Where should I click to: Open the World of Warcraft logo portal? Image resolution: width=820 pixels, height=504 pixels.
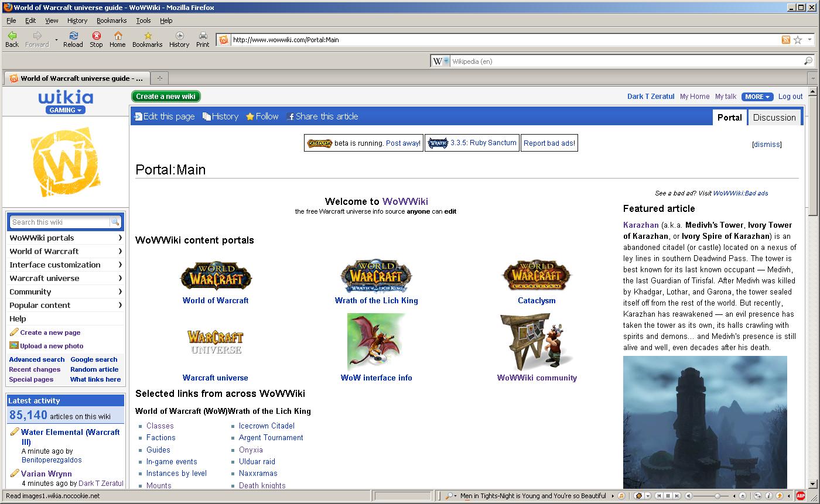[216, 277]
